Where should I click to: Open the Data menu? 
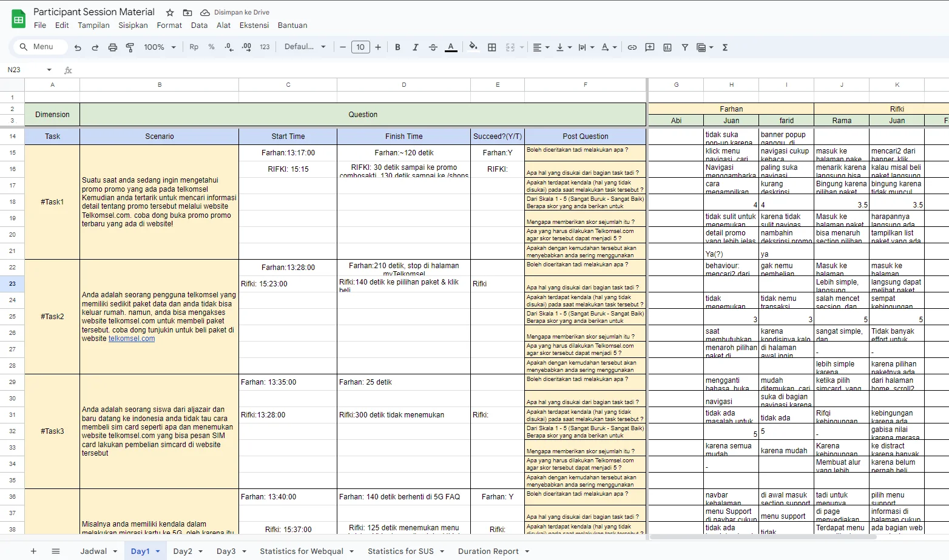[x=199, y=25]
